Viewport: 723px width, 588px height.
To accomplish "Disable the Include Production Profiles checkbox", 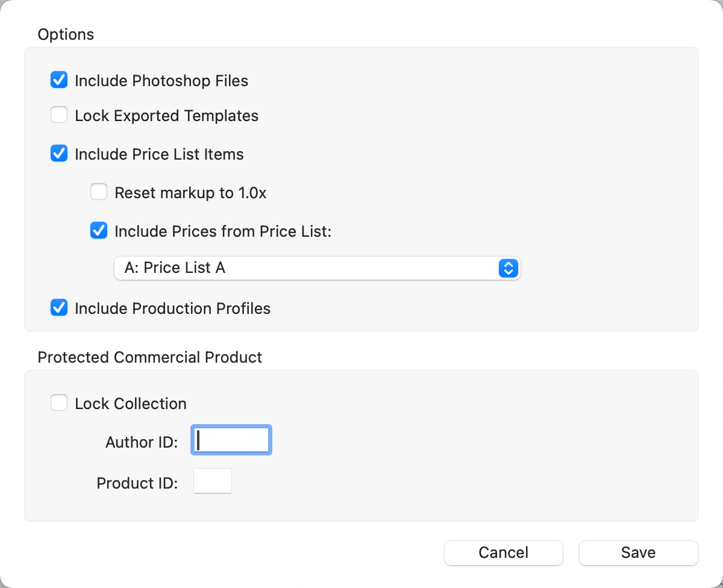I will pos(59,308).
